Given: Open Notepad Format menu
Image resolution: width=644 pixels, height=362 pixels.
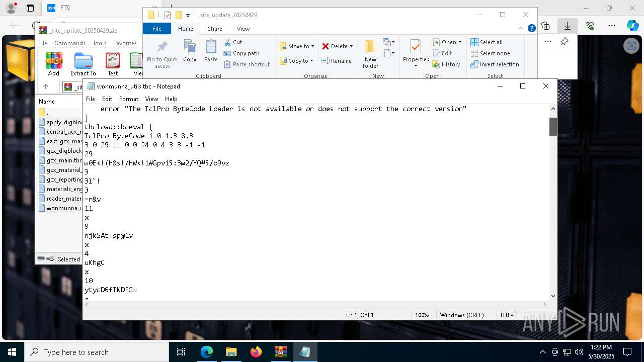Looking at the screenshot, I should coord(129,99).
